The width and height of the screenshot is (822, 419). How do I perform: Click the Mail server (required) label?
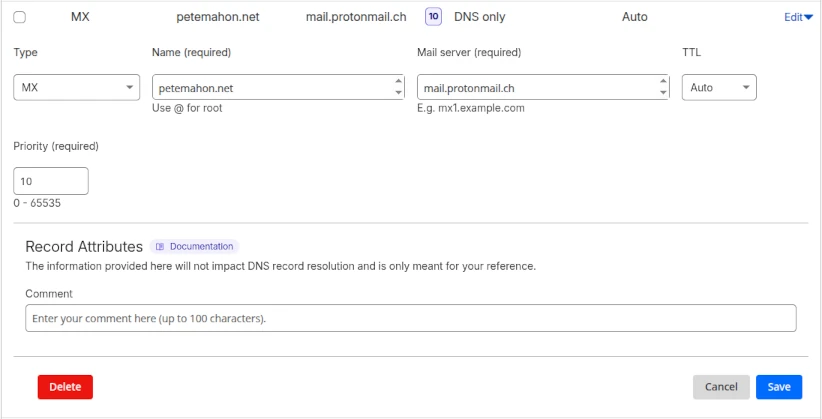point(469,52)
